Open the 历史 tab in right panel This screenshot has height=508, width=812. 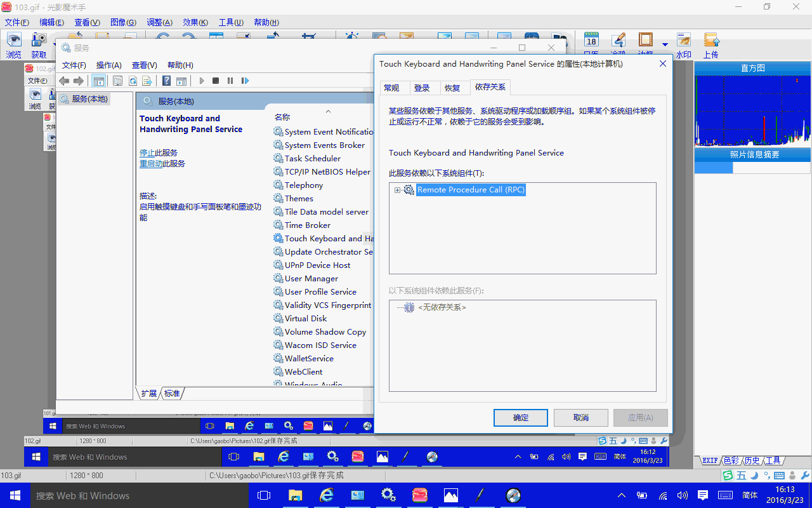752,460
